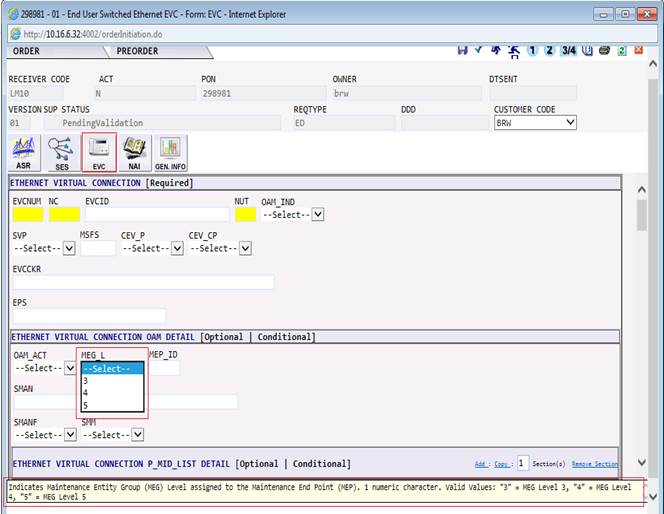Click the Internet Explorer page icon in address bar
This screenshot has width=664, height=514.
(x=15, y=34)
